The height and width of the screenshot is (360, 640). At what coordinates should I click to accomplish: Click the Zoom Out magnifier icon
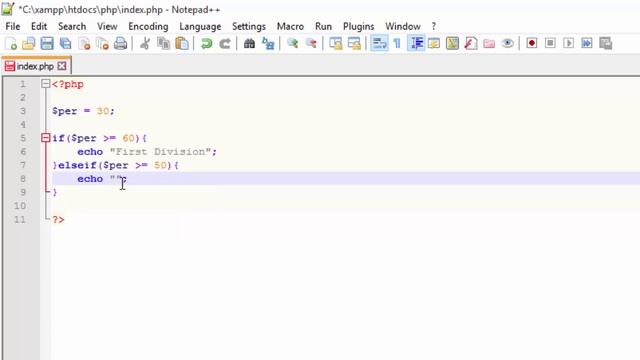pyautogui.click(x=311, y=43)
